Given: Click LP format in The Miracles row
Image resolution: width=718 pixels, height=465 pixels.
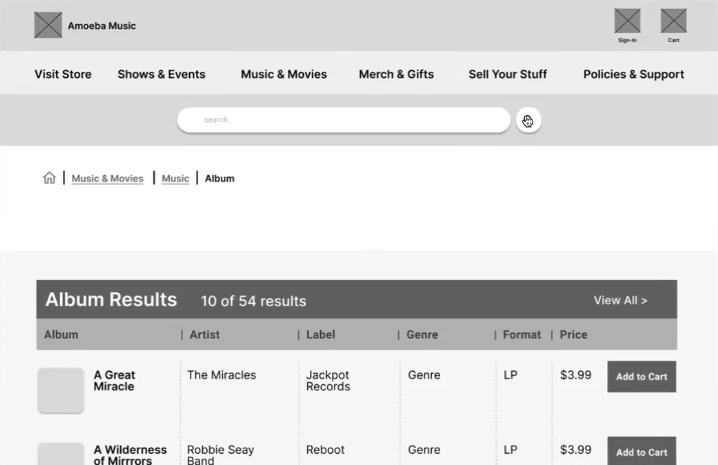Looking at the screenshot, I should pyautogui.click(x=511, y=375).
